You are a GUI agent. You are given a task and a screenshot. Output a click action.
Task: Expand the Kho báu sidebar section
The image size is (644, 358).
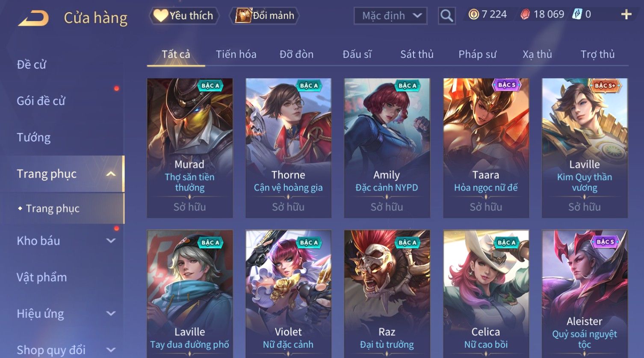(x=111, y=241)
